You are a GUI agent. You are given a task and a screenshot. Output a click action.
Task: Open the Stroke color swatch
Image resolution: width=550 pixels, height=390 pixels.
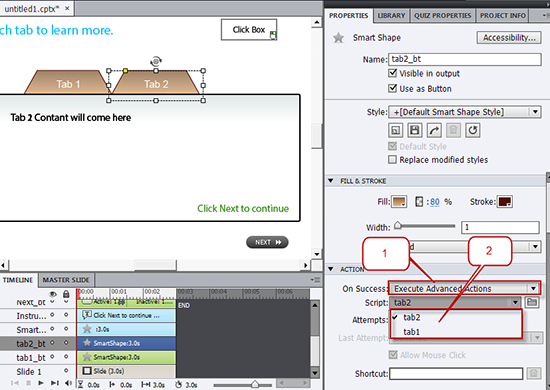[x=505, y=202]
